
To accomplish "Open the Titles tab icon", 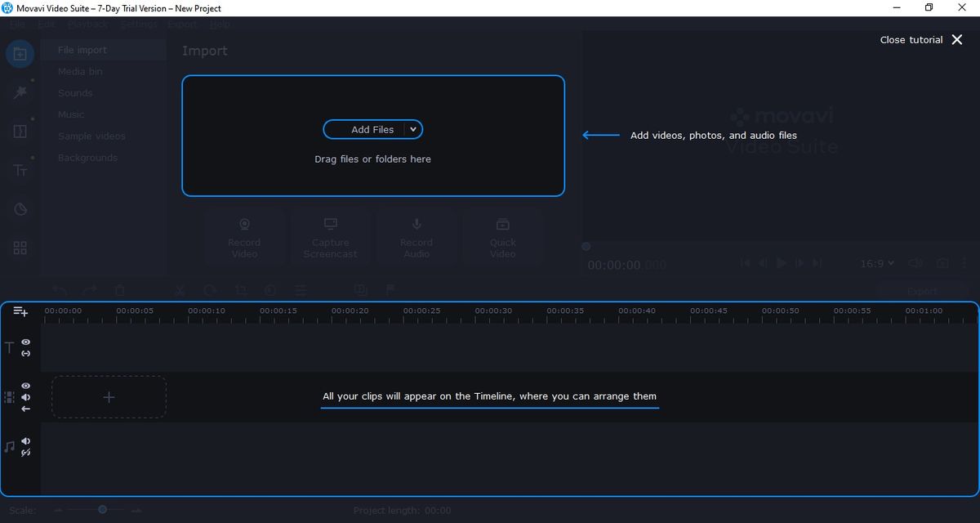I will [20, 170].
